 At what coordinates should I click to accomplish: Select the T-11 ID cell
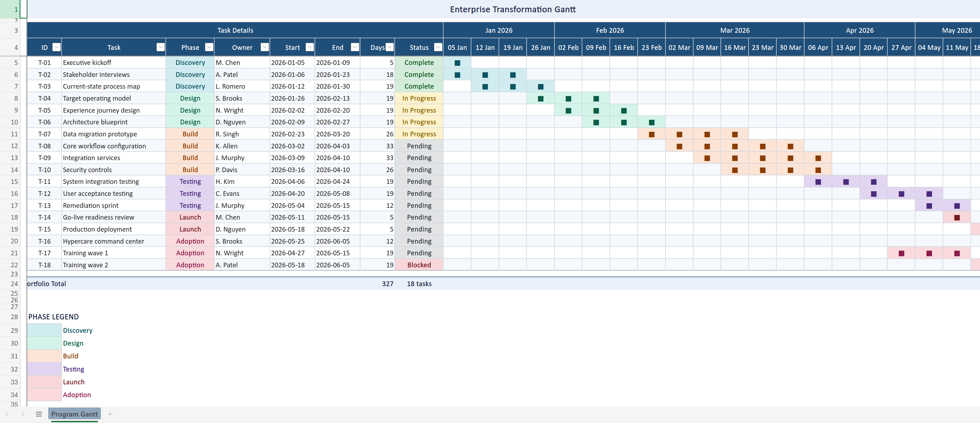pos(44,182)
